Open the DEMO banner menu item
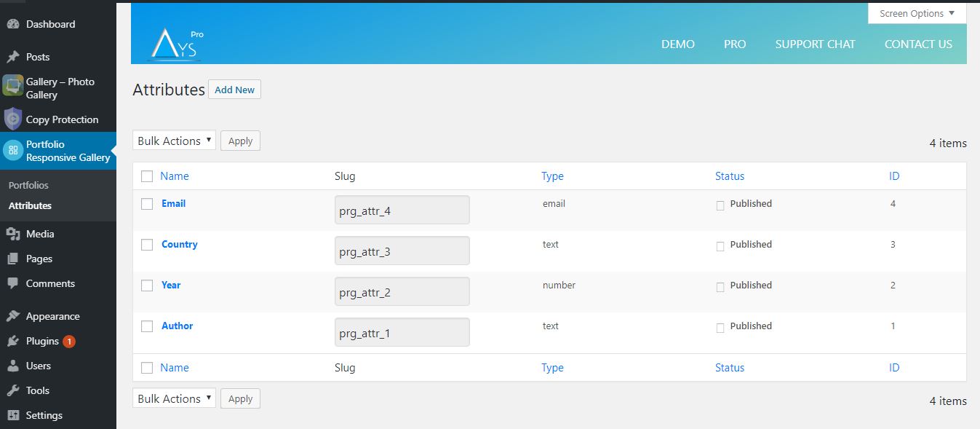Viewport: 980px width, 429px height. 678,44
